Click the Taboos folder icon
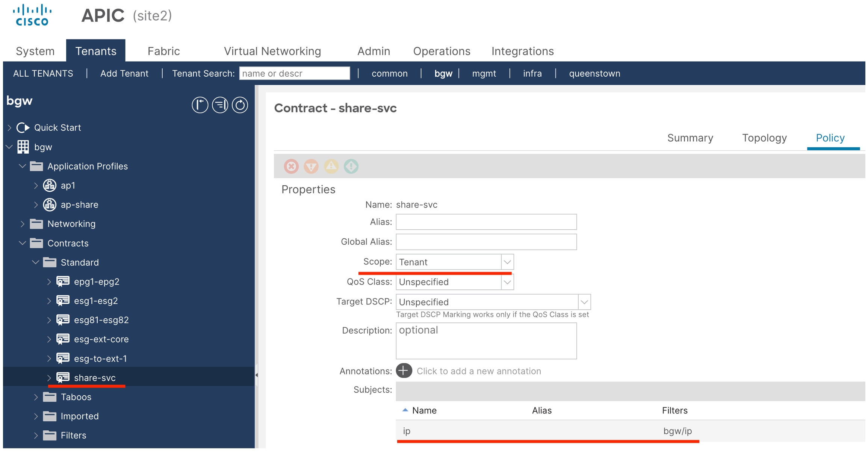 (50, 396)
